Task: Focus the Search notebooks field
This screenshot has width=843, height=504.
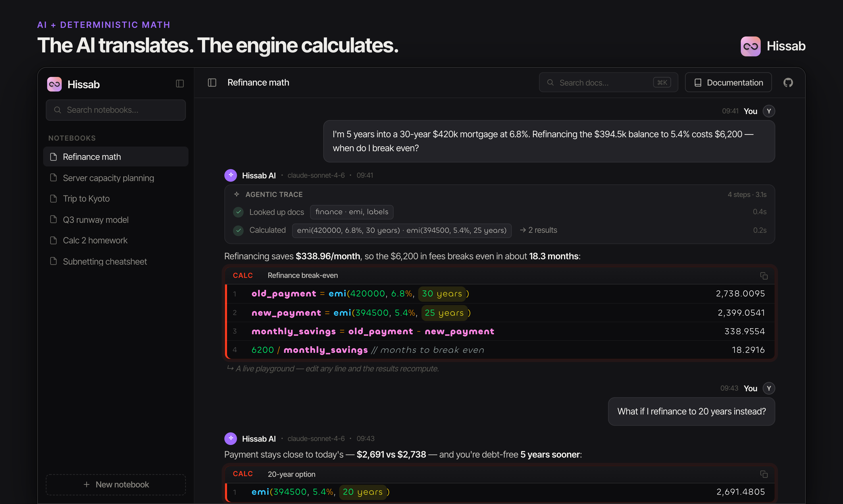Action: (x=115, y=110)
